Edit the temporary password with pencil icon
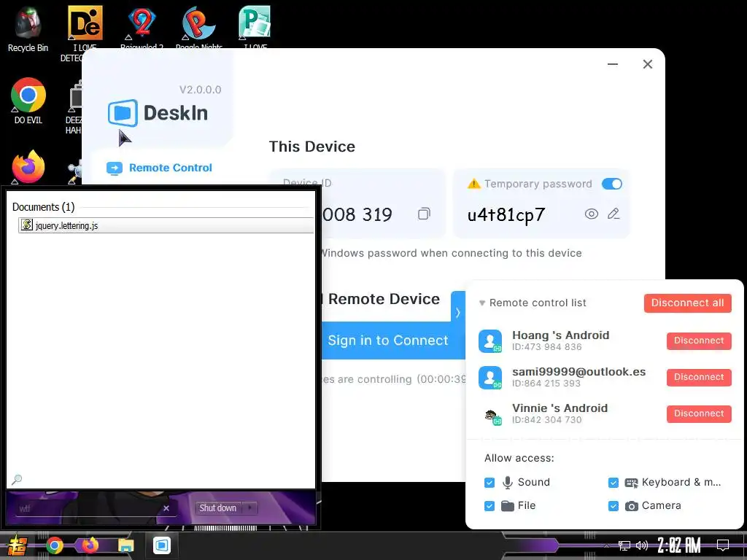747x560 pixels. (x=614, y=214)
